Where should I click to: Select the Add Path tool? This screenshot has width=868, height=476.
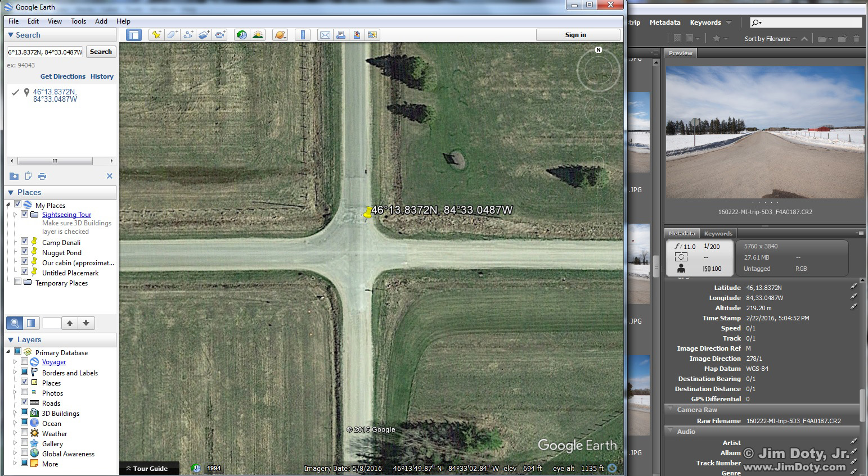pos(188,35)
